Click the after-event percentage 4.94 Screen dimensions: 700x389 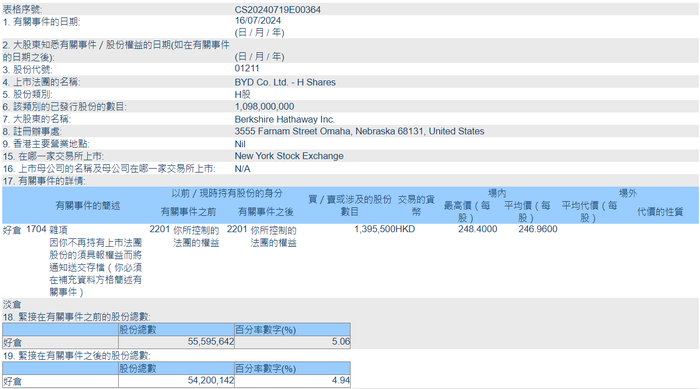341,381
